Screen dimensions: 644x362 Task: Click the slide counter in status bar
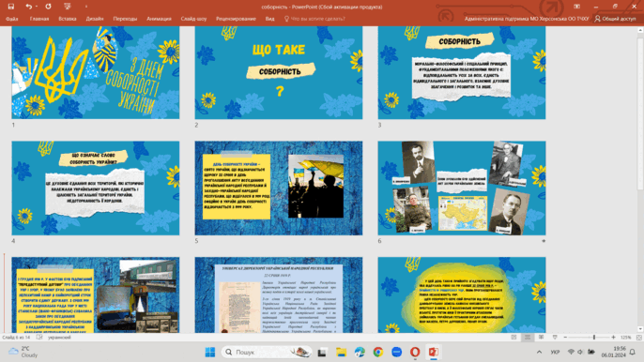17,338
